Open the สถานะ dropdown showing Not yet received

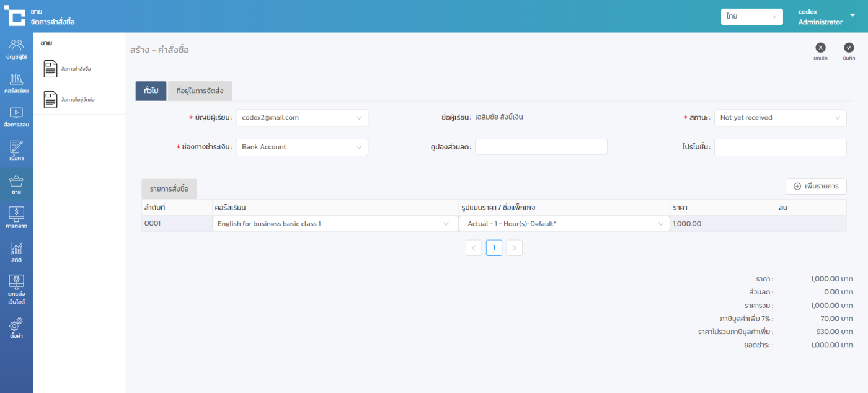pyautogui.click(x=779, y=118)
